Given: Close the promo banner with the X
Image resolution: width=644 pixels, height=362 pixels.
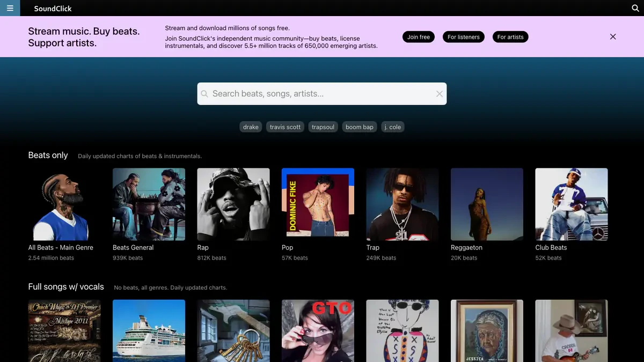Looking at the screenshot, I should [x=613, y=36].
